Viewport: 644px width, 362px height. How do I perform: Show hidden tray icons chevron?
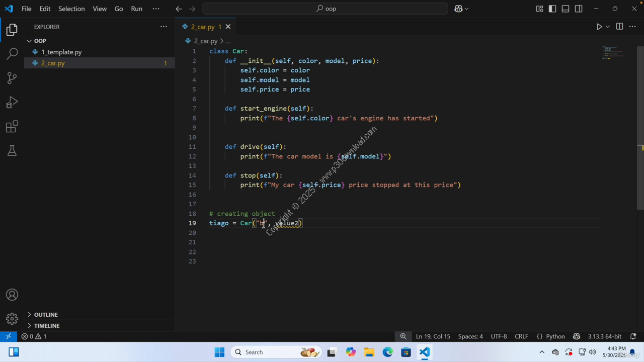[542, 352]
